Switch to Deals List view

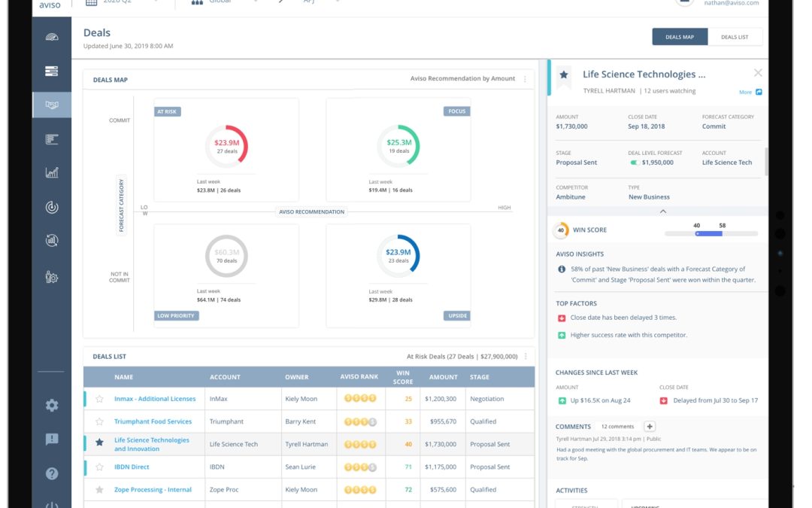point(735,37)
